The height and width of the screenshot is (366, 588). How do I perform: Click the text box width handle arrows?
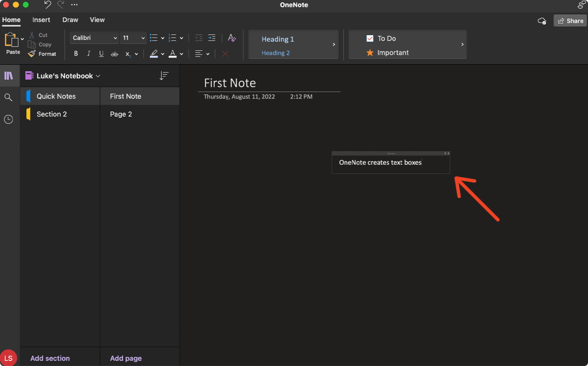pos(447,153)
